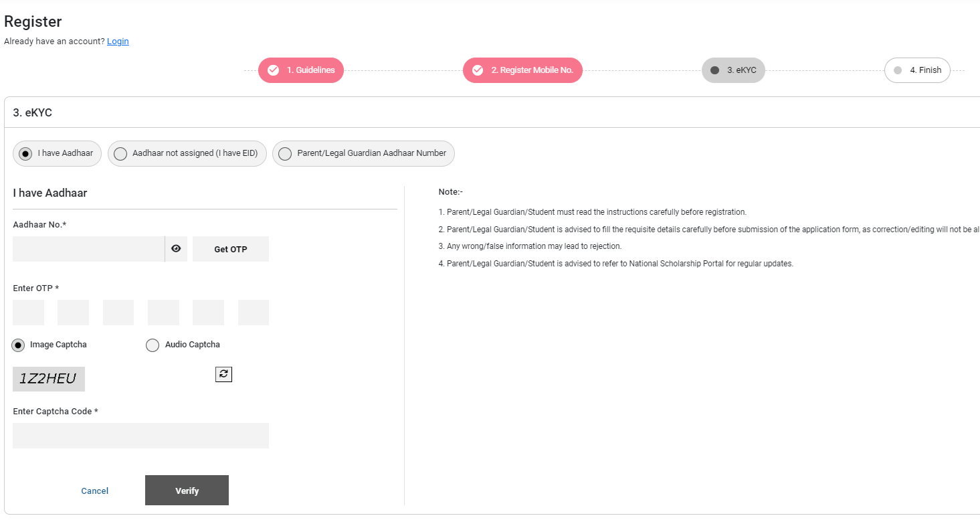Focus the Aadhaar No. input field
980x522 pixels.
click(x=88, y=249)
